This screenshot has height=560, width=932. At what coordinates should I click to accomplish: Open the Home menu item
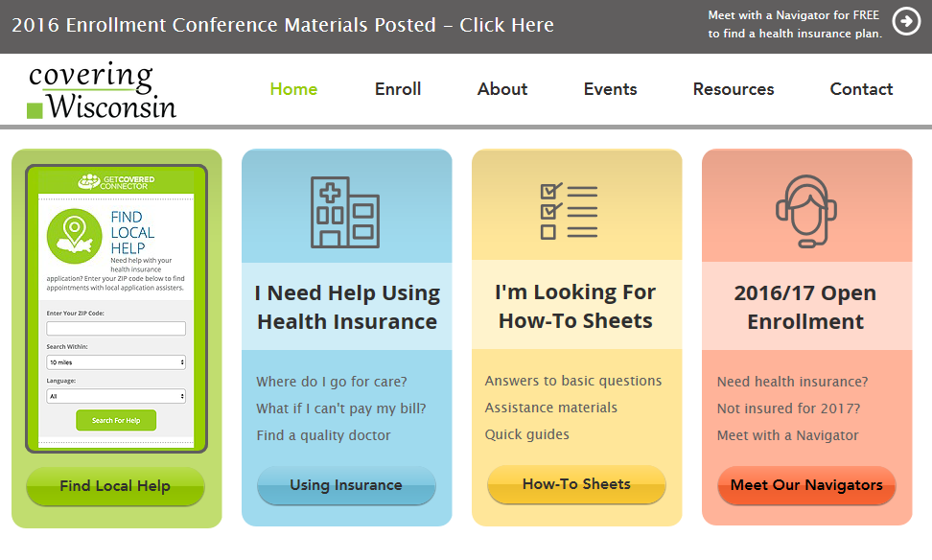[293, 89]
